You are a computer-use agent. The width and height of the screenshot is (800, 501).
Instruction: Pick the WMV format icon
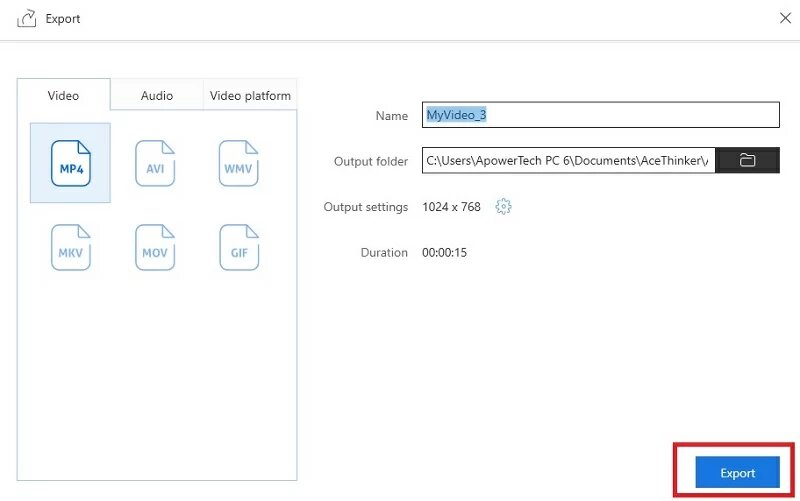coord(238,163)
